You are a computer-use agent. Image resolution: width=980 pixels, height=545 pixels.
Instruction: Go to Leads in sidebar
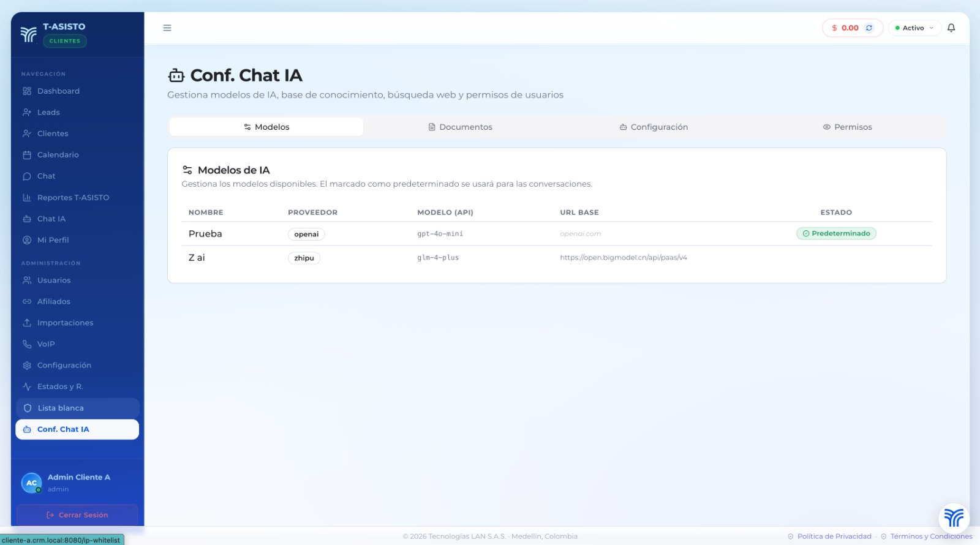coord(77,113)
